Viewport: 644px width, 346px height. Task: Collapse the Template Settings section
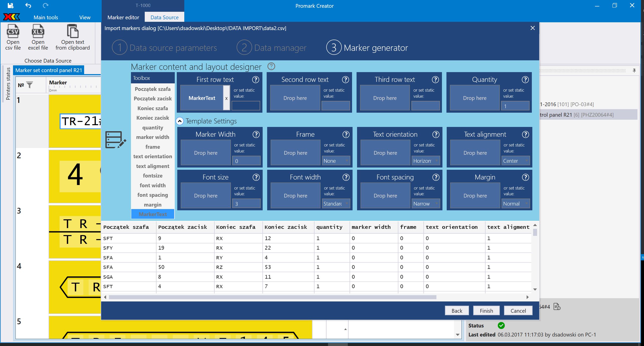pyautogui.click(x=180, y=121)
